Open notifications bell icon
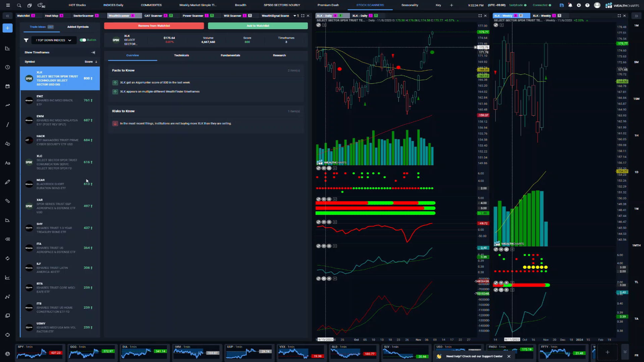 (570, 5)
